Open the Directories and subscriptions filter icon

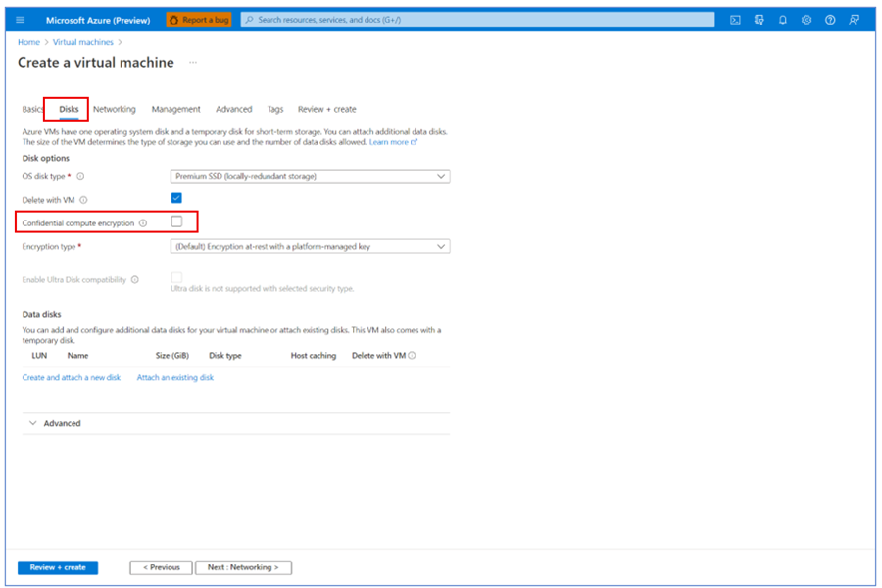(759, 20)
